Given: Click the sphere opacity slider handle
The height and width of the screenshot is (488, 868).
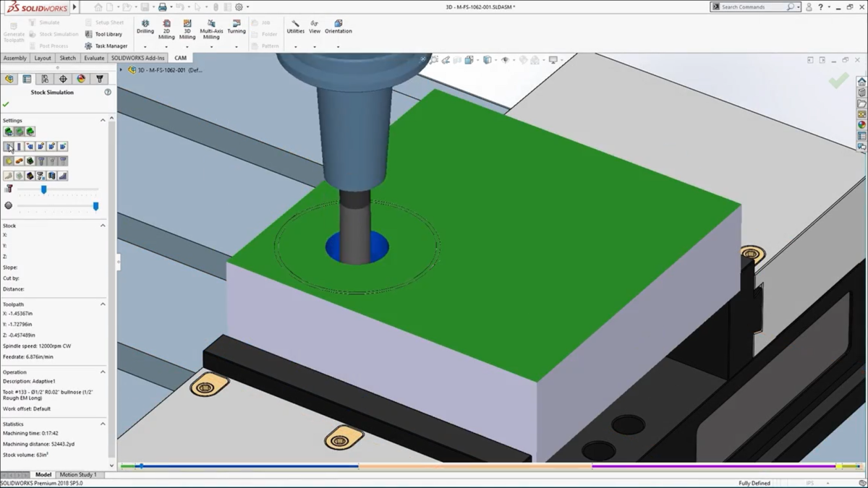Looking at the screenshot, I should pos(95,206).
